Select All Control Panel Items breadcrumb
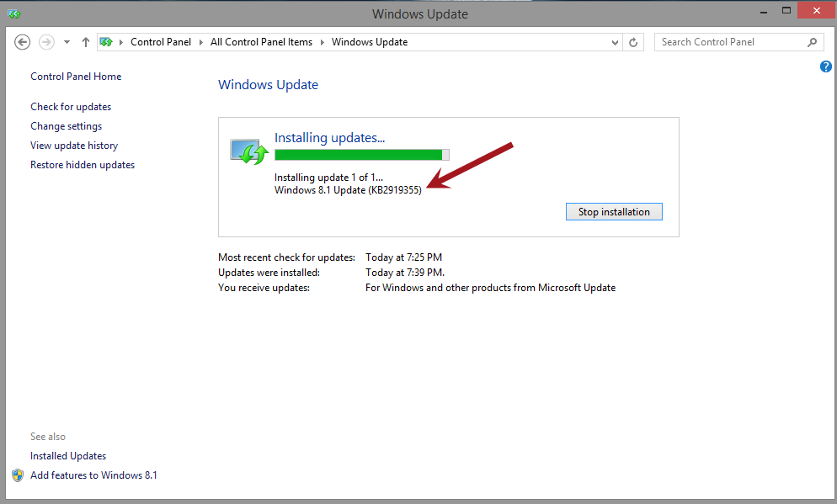Viewport: 837px width, 504px height. coord(261,42)
